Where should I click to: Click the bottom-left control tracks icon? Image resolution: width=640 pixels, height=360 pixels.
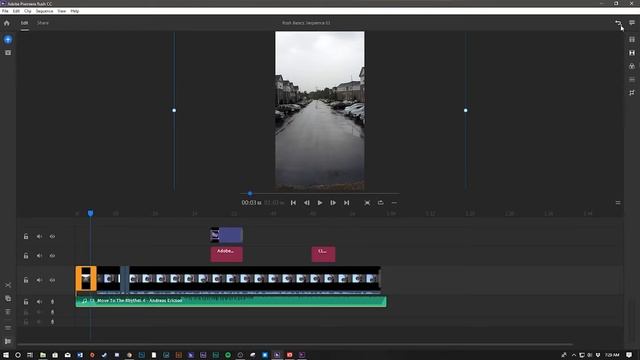[x=8, y=341]
